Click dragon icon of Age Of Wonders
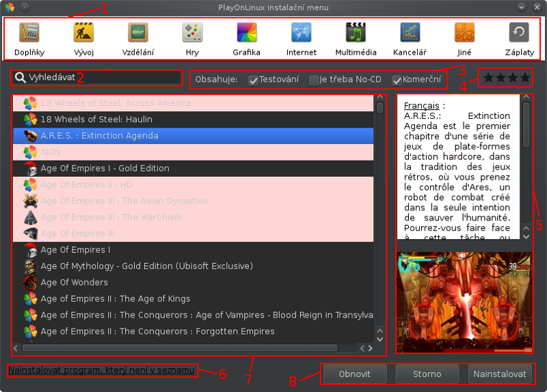The height and width of the screenshot is (392, 547). (30, 283)
